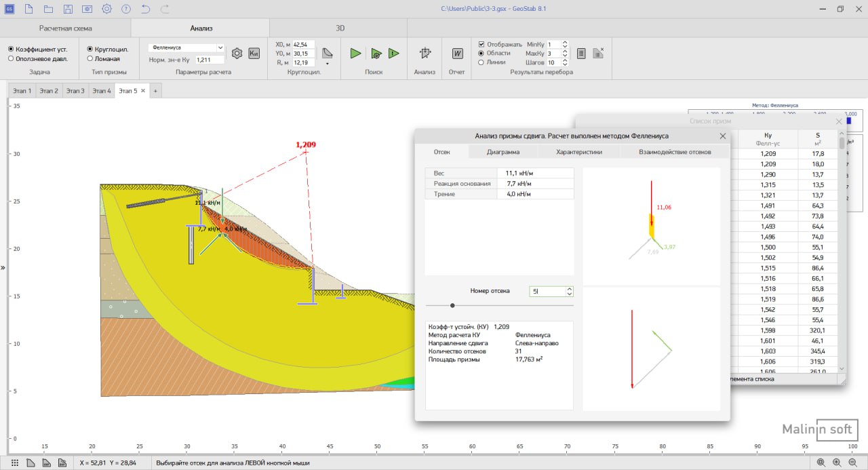Enable the Отображать checkbox

(481, 44)
